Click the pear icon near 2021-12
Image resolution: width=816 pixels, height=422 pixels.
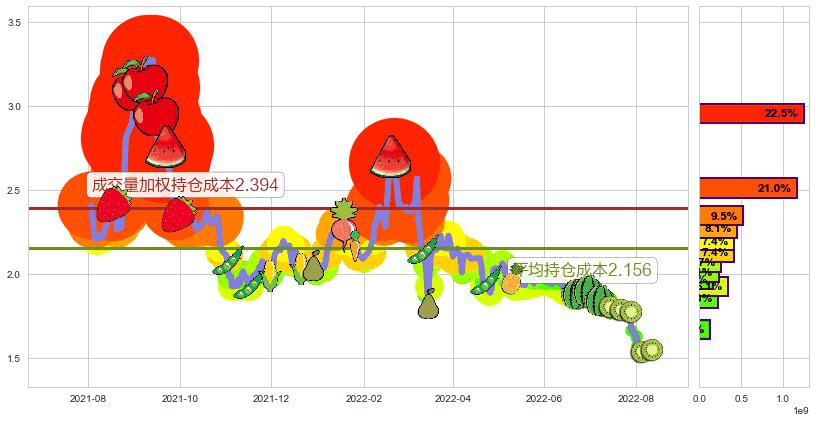coord(313,266)
